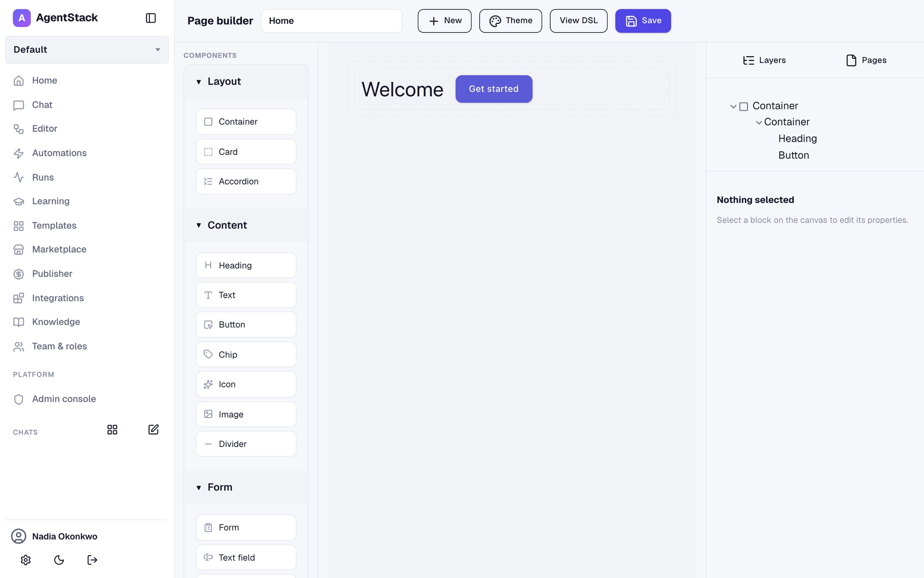
Task: Open the settings gear icon
Action: click(x=26, y=560)
